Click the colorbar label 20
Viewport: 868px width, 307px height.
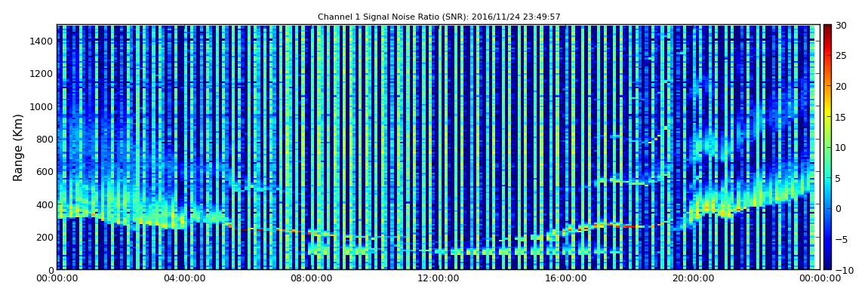pos(842,86)
